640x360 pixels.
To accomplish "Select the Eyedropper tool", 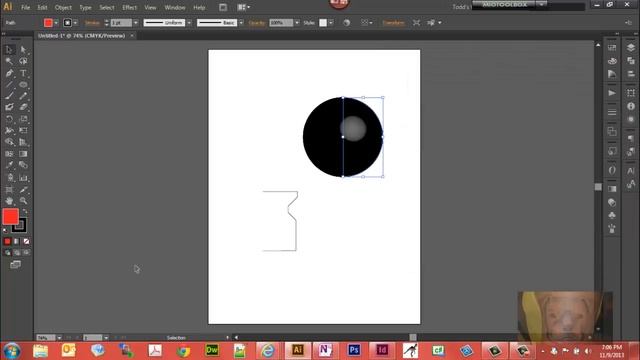I will (9, 165).
